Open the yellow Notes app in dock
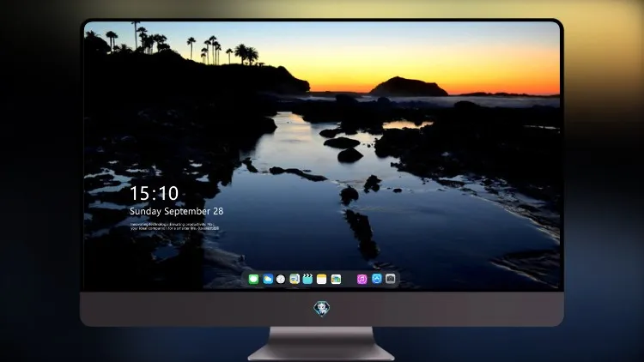 (322, 280)
